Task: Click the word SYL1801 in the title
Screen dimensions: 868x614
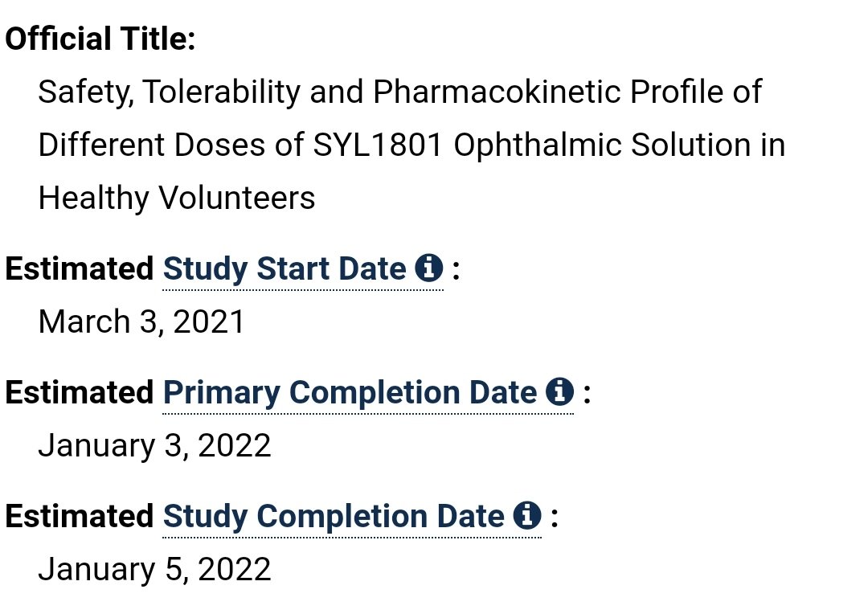Action: coord(378,145)
